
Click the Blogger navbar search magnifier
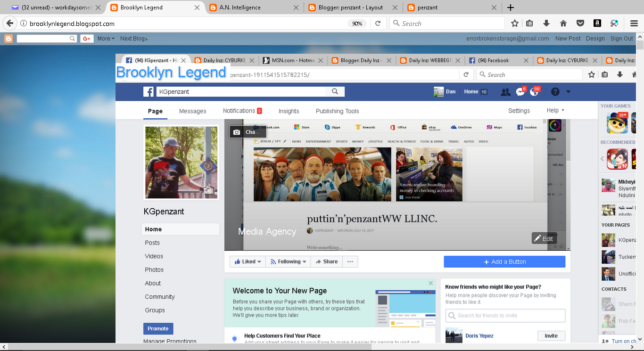coord(73,39)
